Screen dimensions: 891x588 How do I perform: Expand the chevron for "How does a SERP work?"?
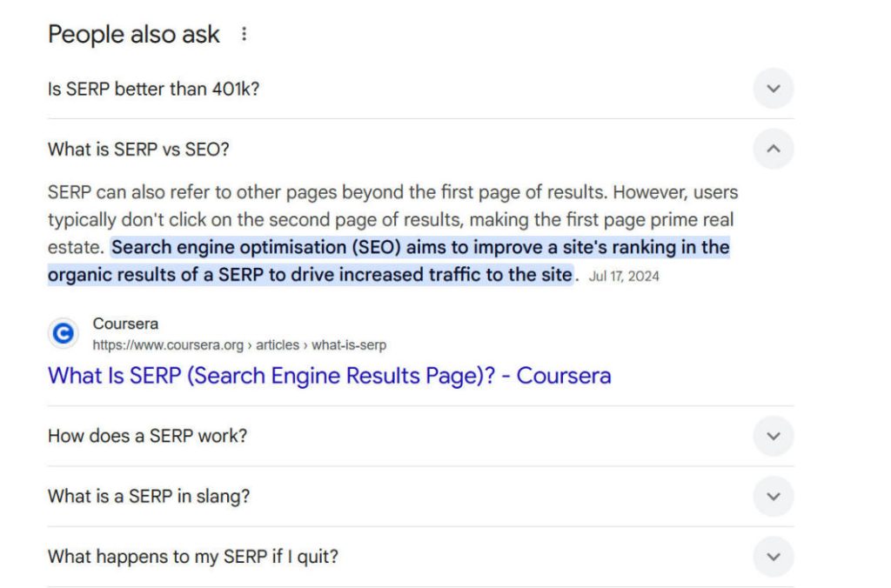tap(773, 436)
